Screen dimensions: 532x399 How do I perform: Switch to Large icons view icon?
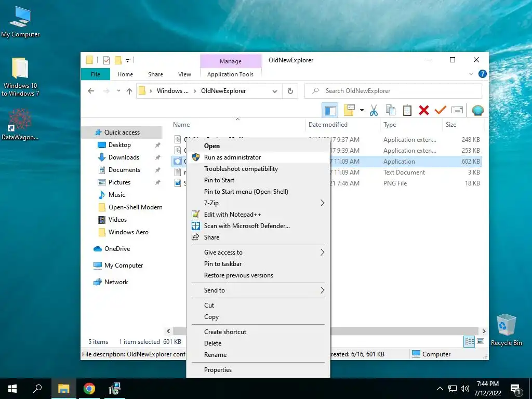click(x=481, y=341)
